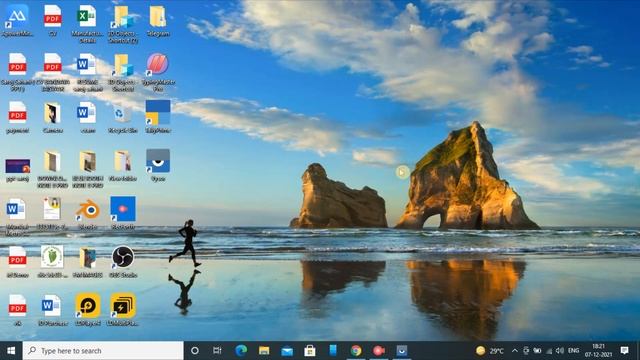Open the Mail app from the taskbar
Screen dimensions: 640x360
287,351
